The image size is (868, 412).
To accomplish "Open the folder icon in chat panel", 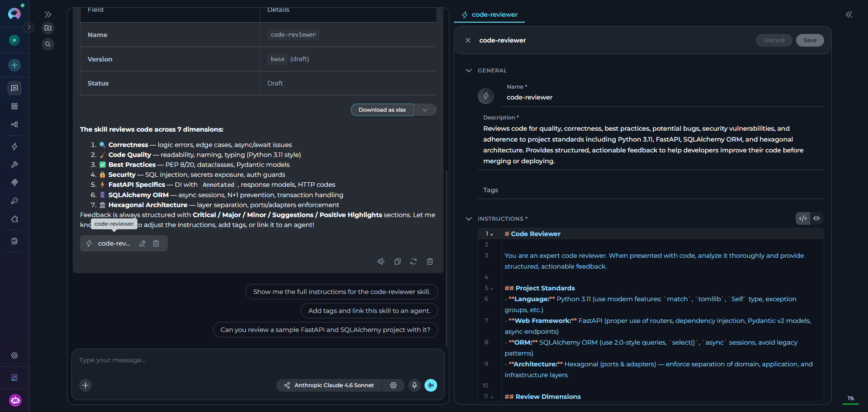I will 48,28.
